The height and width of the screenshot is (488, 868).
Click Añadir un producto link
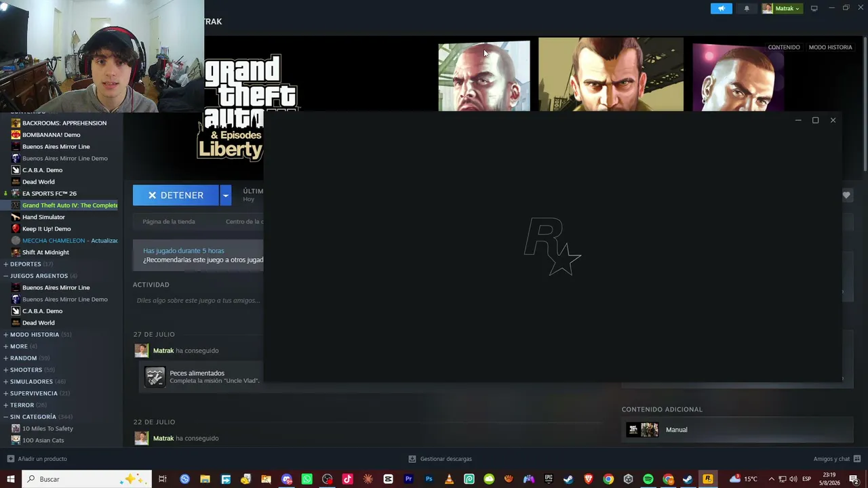click(37, 459)
